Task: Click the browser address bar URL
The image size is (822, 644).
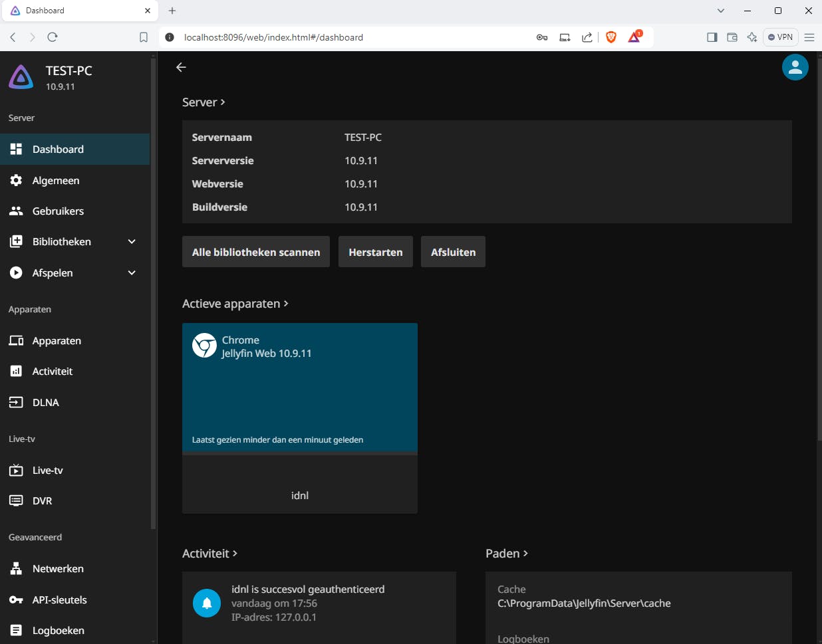Action: [x=273, y=37]
